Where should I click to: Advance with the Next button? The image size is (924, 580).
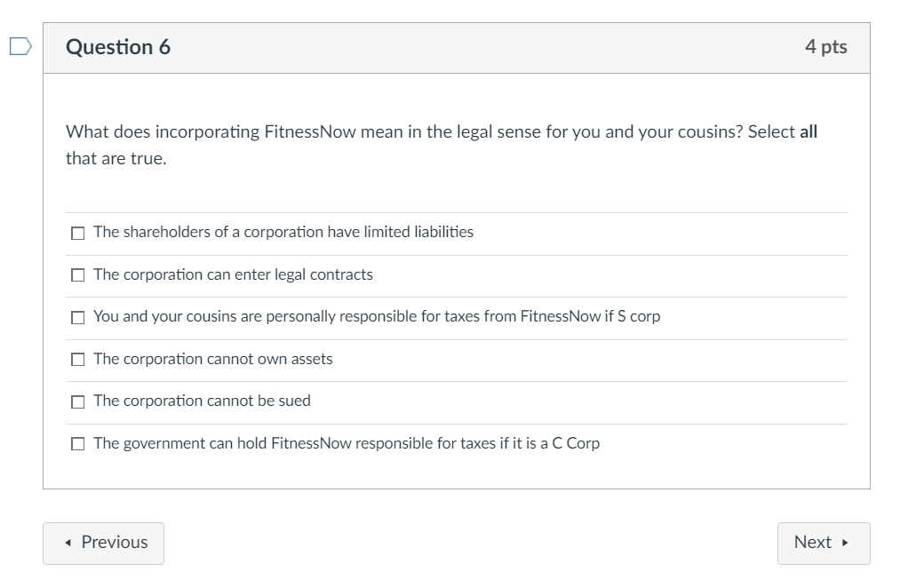(x=823, y=543)
